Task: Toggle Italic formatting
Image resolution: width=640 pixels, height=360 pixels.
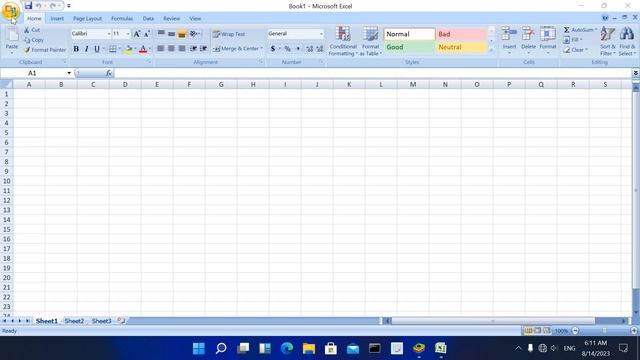Action: coord(87,49)
